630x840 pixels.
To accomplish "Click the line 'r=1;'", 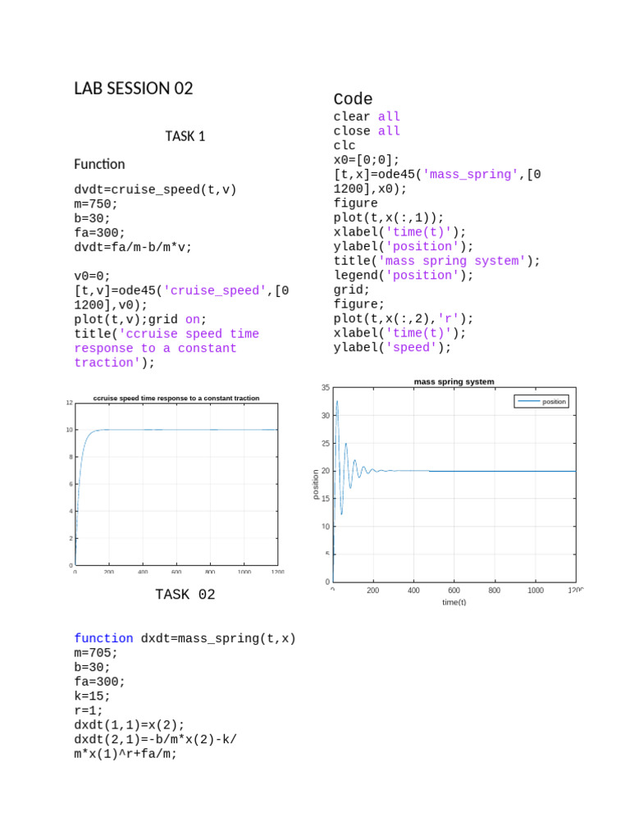I will pyautogui.click(x=89, y=711).
